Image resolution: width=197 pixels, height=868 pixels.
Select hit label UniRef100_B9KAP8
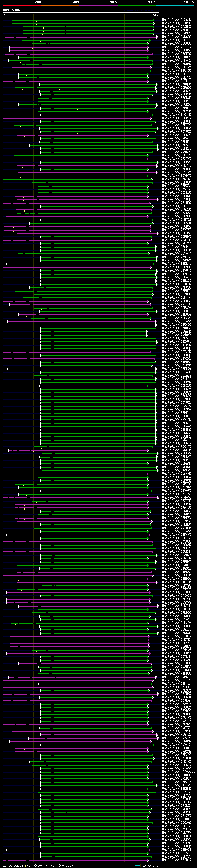click(x=177, y=57)
